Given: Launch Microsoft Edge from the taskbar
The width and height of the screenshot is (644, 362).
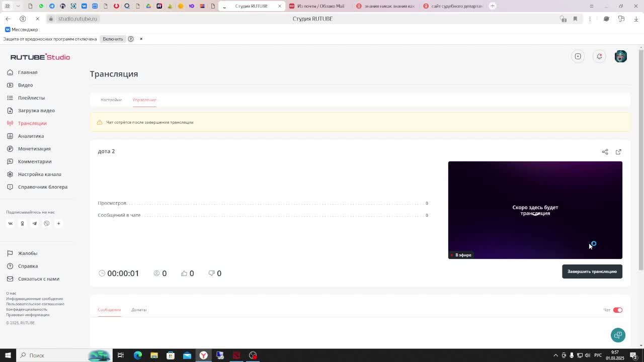Looking at the screenshot, I should coord(137,355).
